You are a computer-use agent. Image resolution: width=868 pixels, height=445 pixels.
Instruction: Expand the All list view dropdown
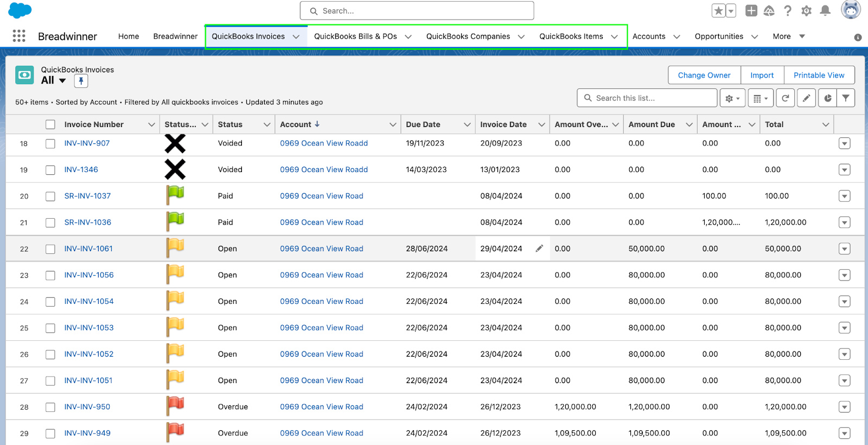pyautogui.click(x=62, y=81)
